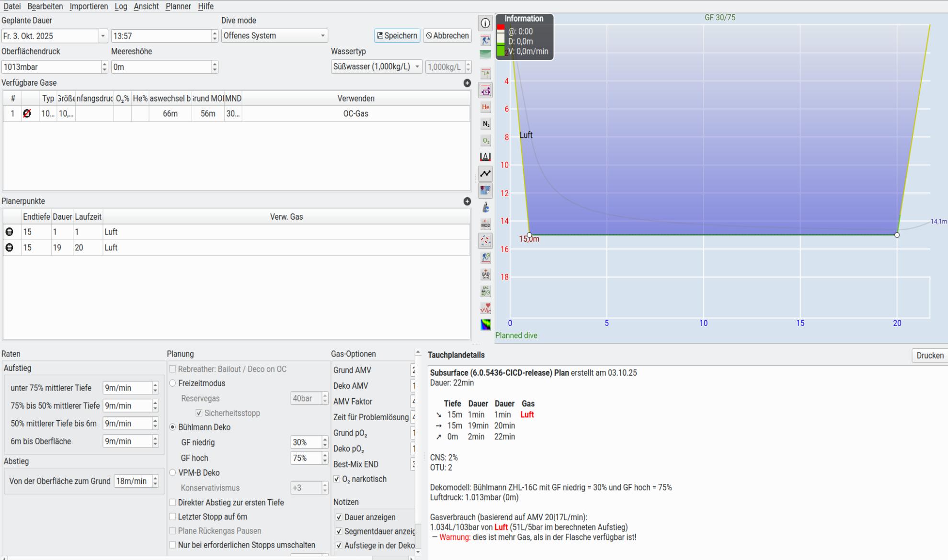Viewport: 948px width, 560px height.
Task: Open the date picker dropdown
Action: [103, 36]
